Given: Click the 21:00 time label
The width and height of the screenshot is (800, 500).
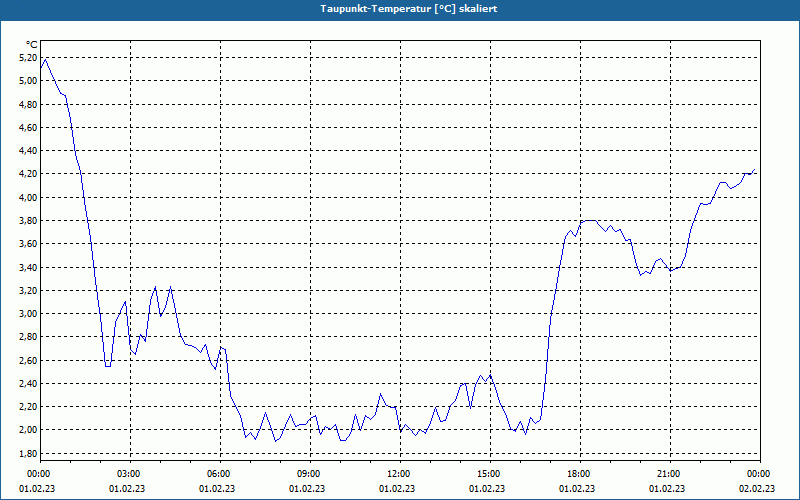Looking at the screenshot, I should [670, 474].
